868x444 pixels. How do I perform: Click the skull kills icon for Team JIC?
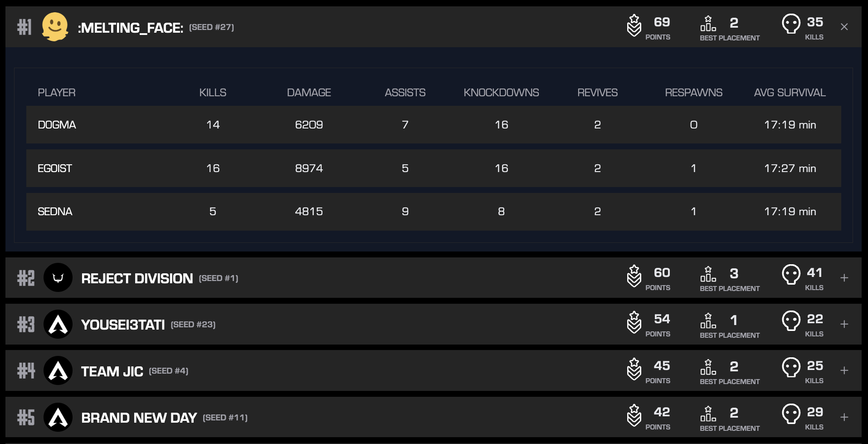point(791,367)
